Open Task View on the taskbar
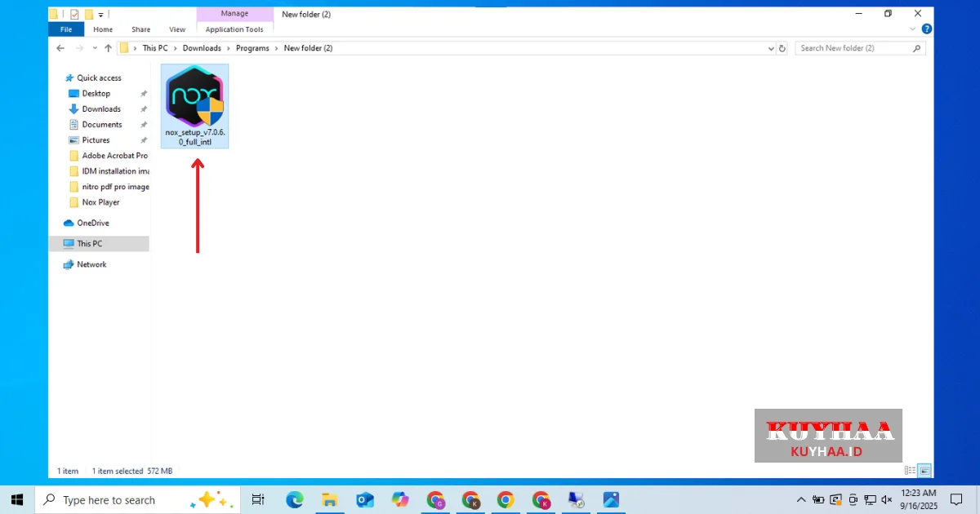 (x=258, y=499)
